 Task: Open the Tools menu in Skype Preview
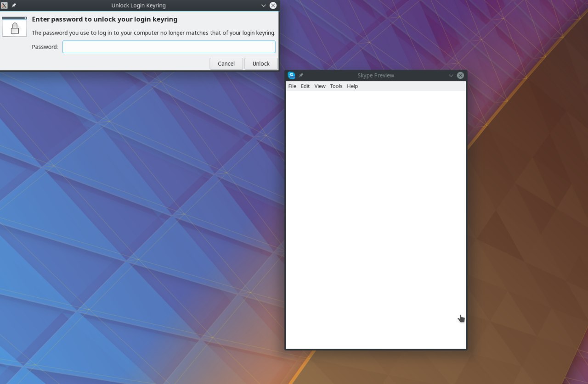[336, 86]
